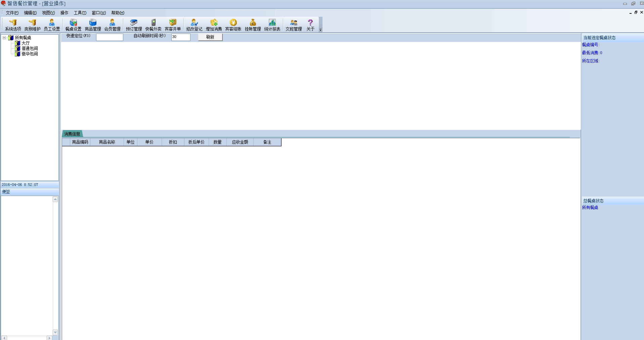This screenshot has height=340, width=644.
Task: Click the 便签 panel scroll down arrow
Action: point(55,332)
